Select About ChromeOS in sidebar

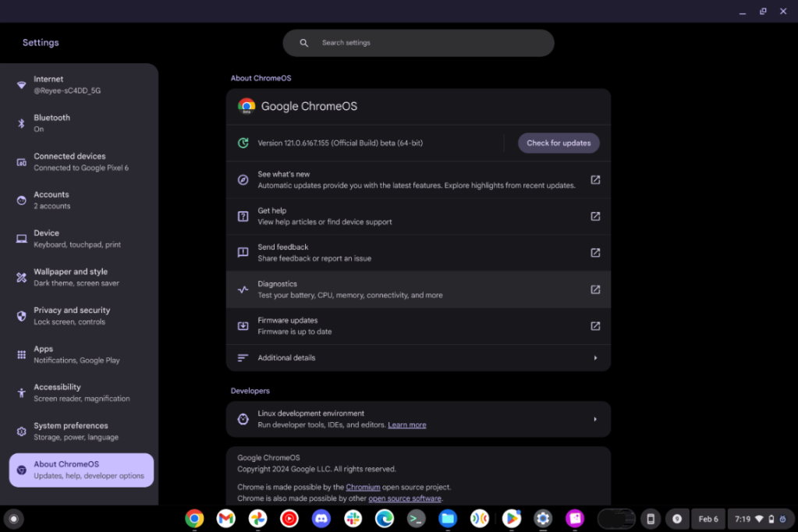pyautogui.click(x=81, y=470)
